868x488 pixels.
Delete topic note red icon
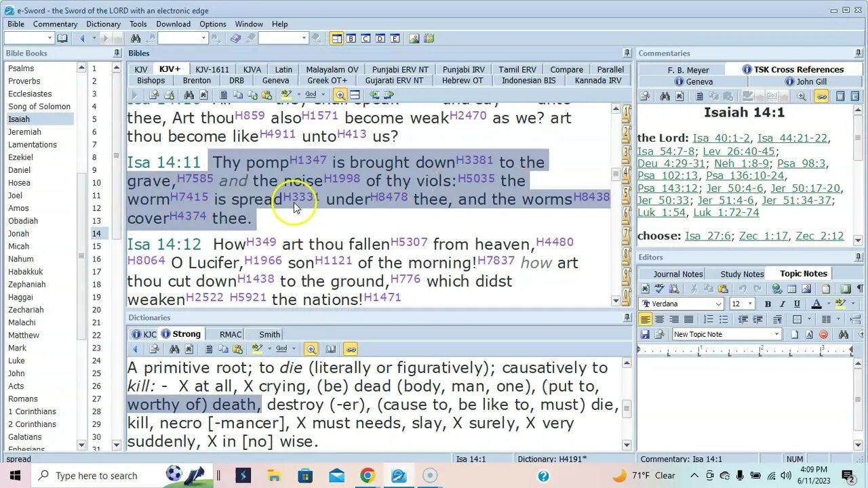(823, 334)
